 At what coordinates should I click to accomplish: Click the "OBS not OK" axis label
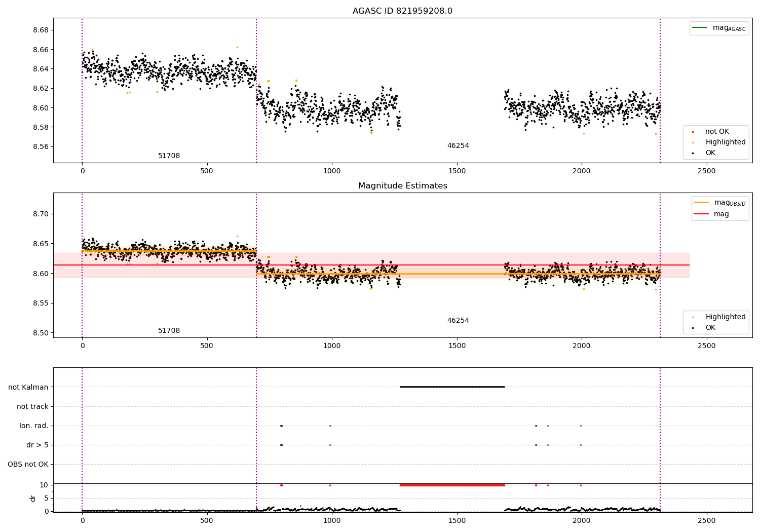(28, 465)
